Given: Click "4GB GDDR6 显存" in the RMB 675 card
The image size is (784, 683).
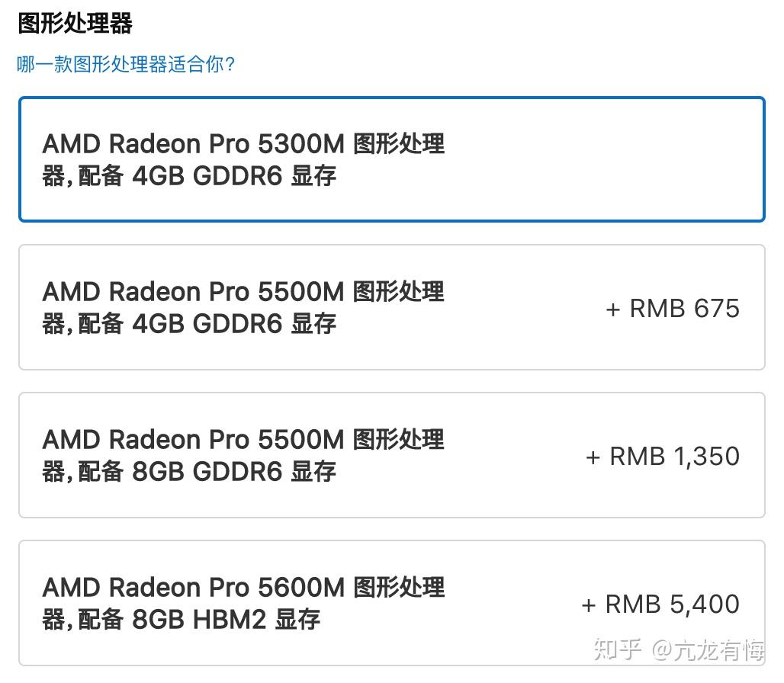Looking at the screenshot, I should [234, 324].
